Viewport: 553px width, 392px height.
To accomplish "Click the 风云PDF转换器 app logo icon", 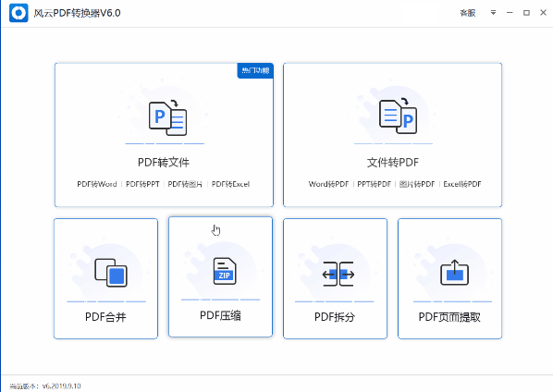I will 18,13.
